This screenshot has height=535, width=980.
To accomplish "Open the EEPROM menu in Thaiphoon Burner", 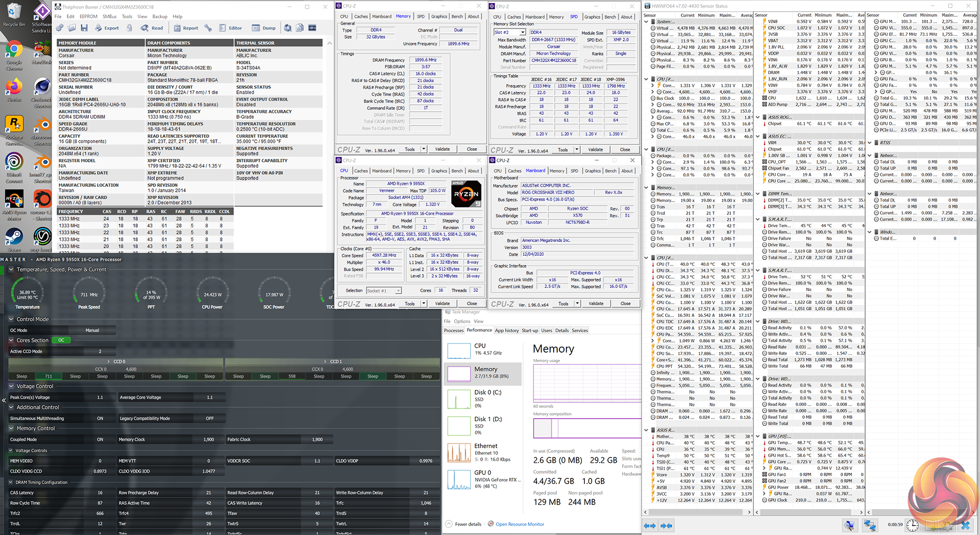I will coord(88,16).
